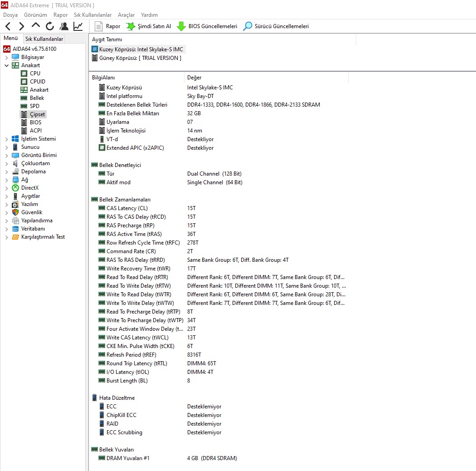
Task: Click the Çokluortam speaker icon
Action: click(15, 163)
